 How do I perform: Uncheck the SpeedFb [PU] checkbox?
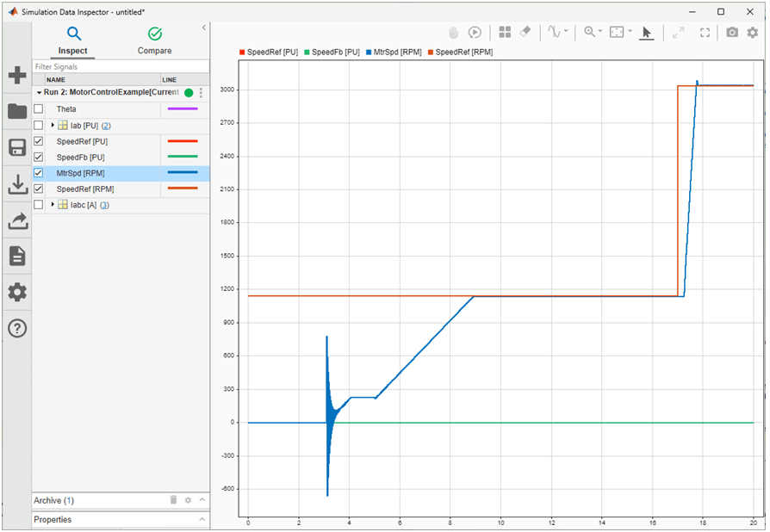(x=38, y=157)
